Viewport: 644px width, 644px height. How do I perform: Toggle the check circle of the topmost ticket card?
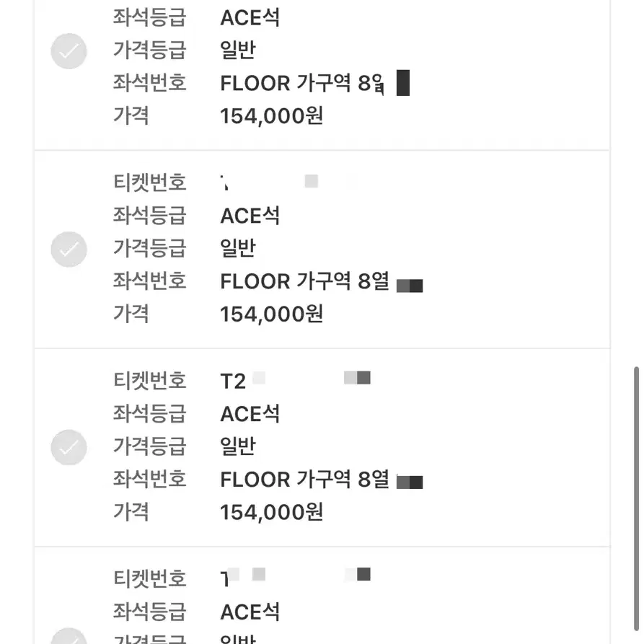coord(69,51)
